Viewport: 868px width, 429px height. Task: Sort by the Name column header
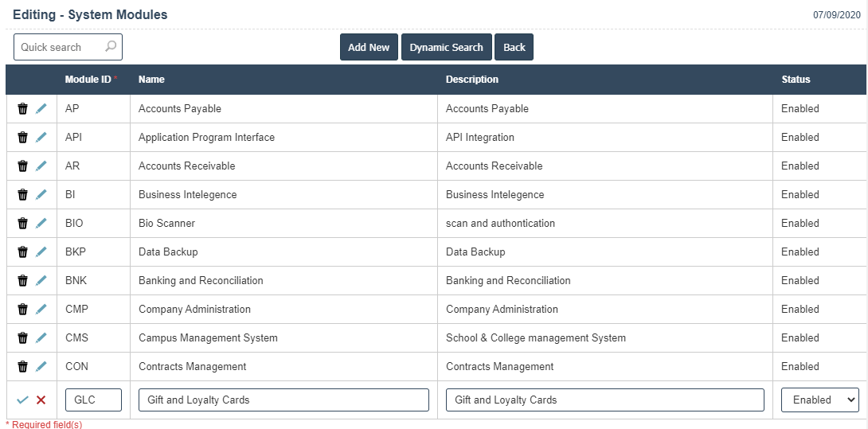pyautogui.click(x=151, y=80)
